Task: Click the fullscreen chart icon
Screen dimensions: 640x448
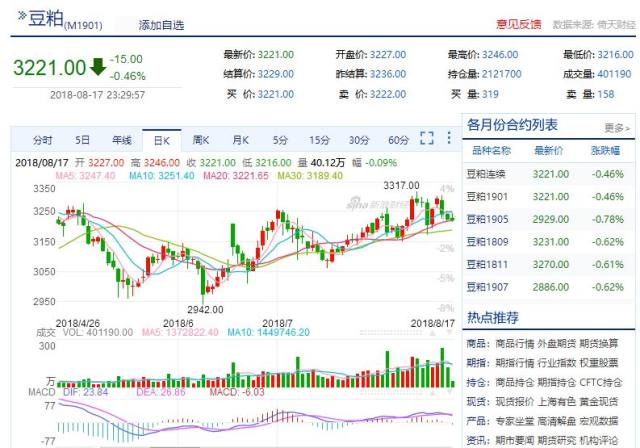Action: (426, 139)
